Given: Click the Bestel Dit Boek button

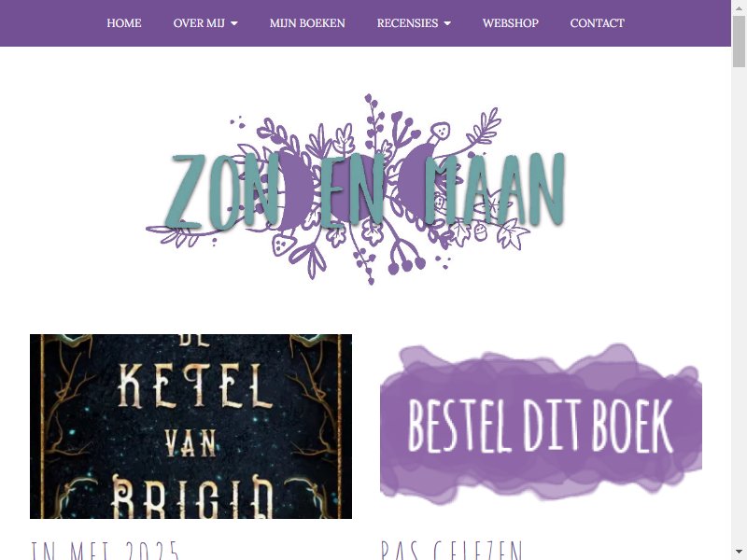Looking at the screenshot, I should (541, 424).
